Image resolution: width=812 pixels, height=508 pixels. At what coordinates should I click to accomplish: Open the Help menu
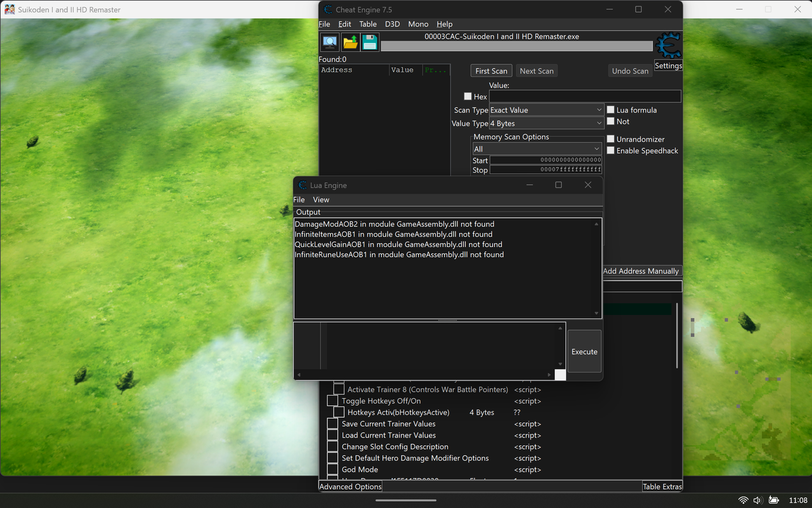[x=445, y=24]
